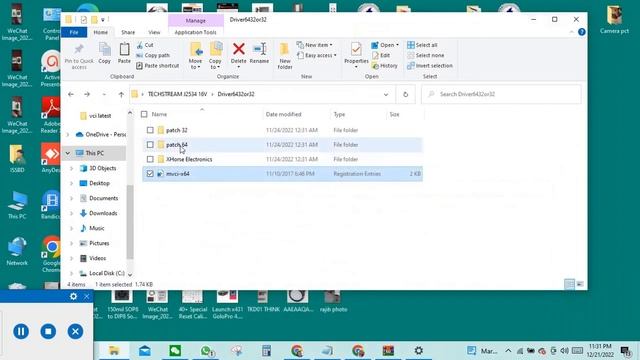The height and width of the screenshot is (360, 640).
Task: Cut the selected file
Action: pos(145,45)
